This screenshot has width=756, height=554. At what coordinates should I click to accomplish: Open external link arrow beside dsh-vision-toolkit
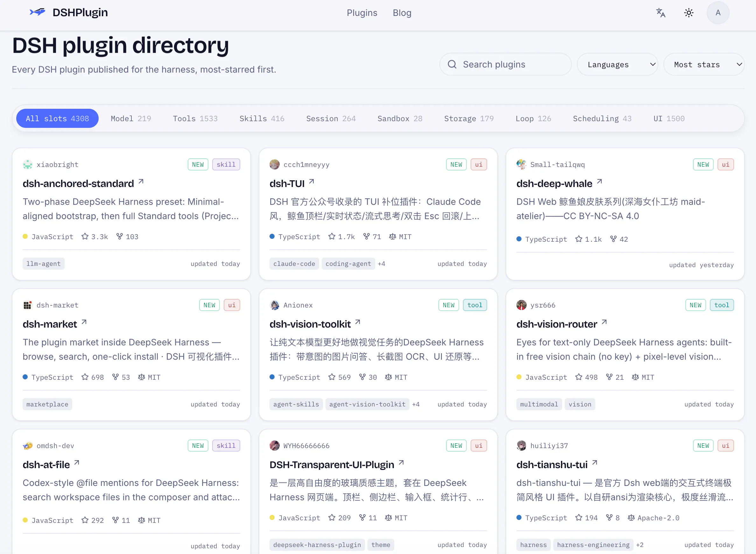pos(358,322)
